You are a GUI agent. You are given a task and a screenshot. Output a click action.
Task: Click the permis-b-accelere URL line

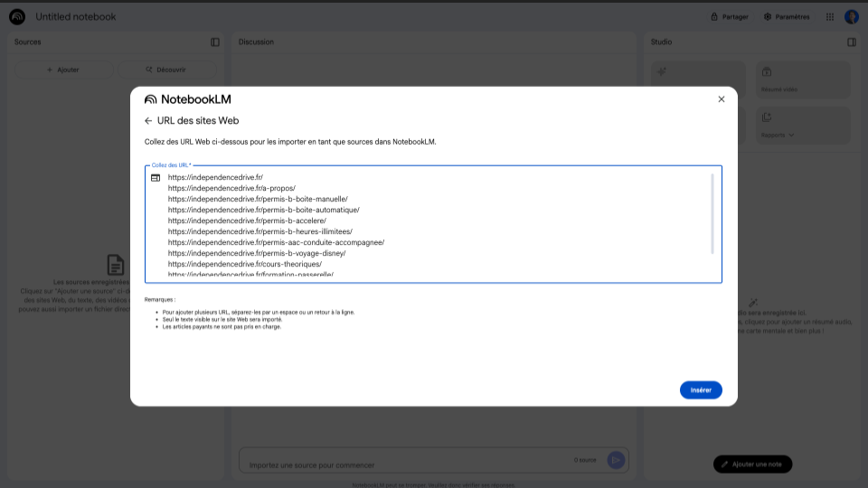tap(247, 221)
